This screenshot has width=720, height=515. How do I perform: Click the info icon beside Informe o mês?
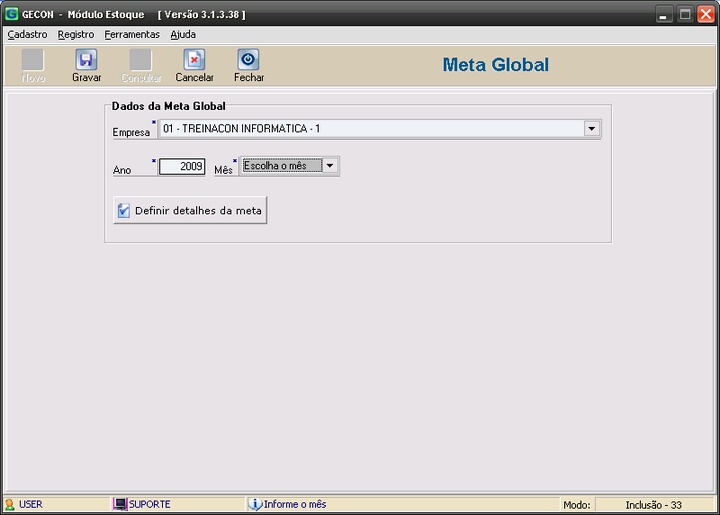tap(255, 504)
